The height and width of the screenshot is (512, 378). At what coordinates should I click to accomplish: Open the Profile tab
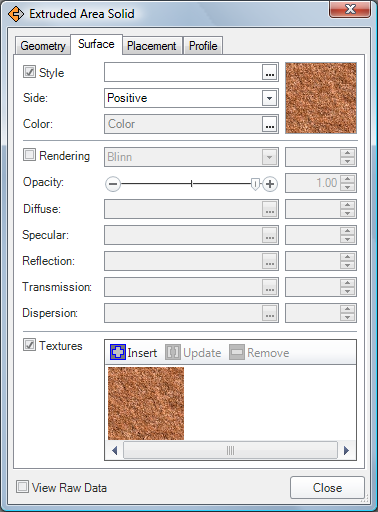[203, 46]
